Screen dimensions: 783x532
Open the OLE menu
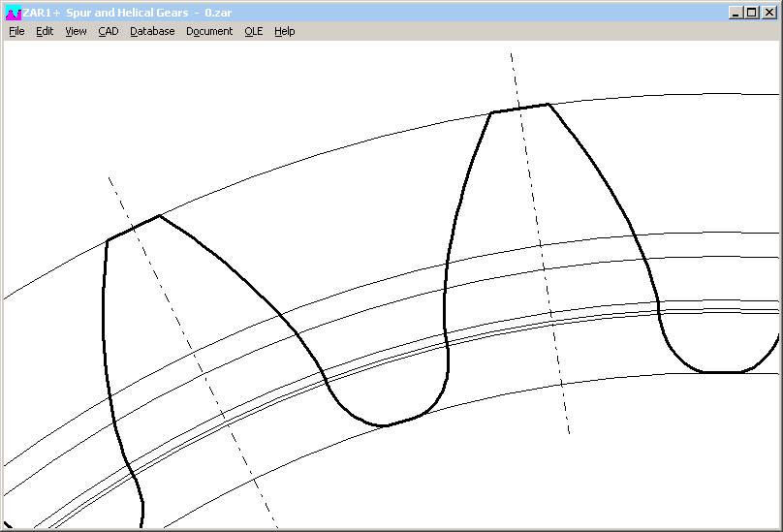[253, 31]
